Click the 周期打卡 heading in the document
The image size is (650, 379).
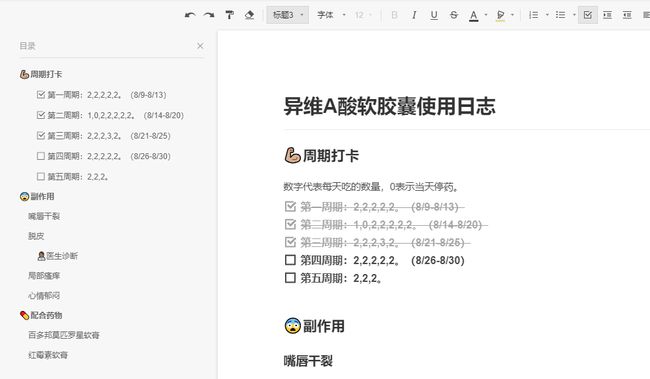click(x=322, y=156)
